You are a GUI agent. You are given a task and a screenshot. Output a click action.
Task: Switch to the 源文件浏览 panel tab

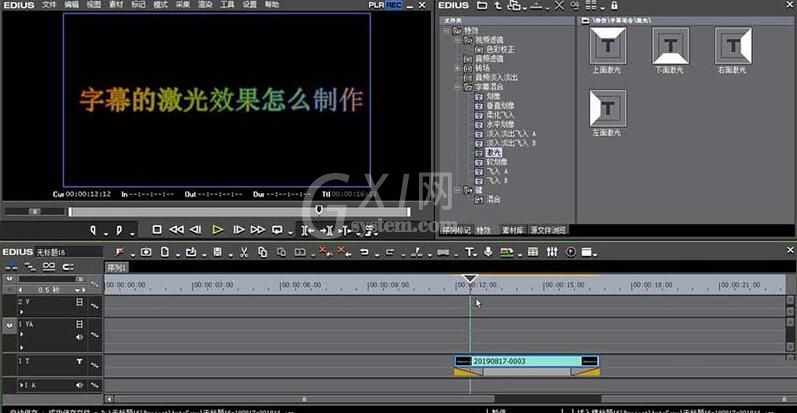pyautogui.click(x=548, y=230)
